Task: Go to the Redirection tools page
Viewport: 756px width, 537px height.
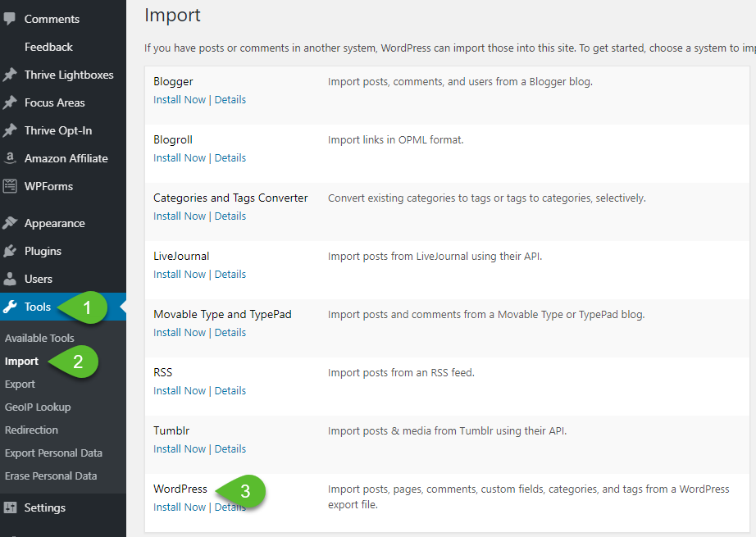Action: point(31,430)
